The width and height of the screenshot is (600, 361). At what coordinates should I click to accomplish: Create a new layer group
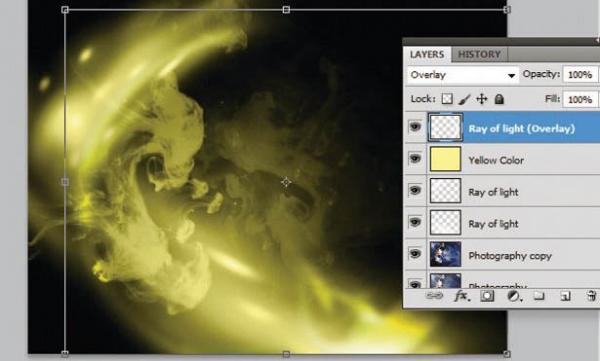click(x=539, y=296)
